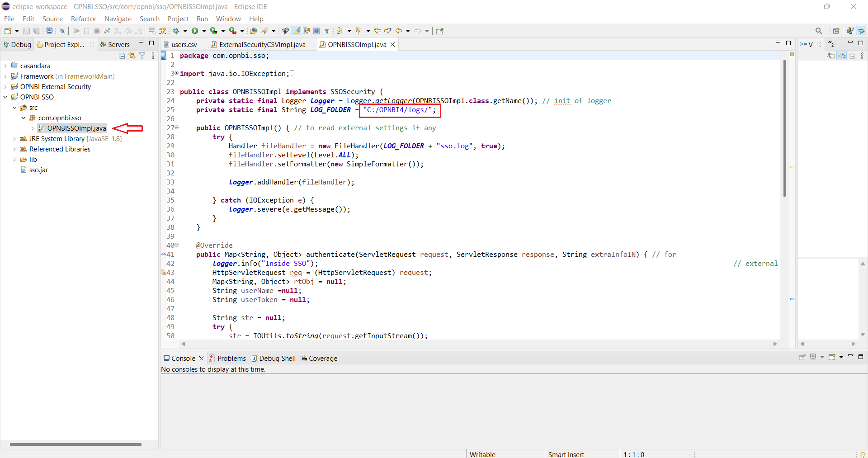Viewport: 868px width, 458px height.
Task: Click the filter icon in Project Explorer
Action: pyautogui.click(x=142, y=56)
